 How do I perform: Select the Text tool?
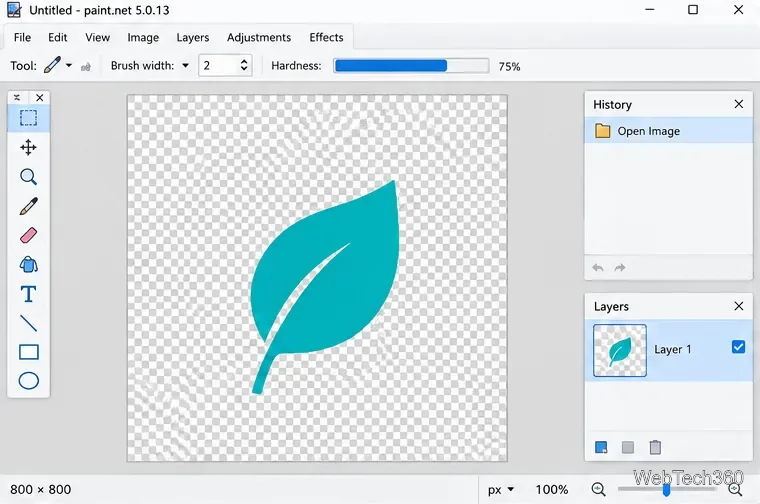click(x=29, y=294)
